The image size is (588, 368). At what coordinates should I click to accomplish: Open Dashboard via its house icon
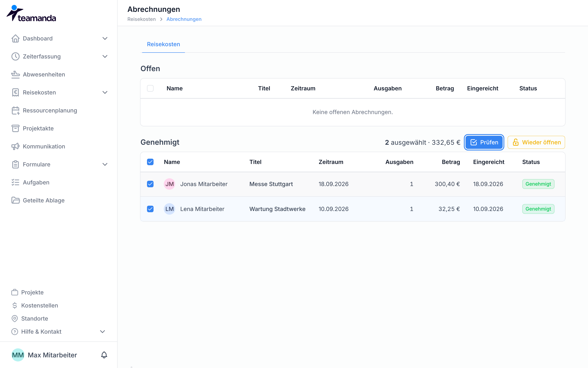[x=15, y=38]
